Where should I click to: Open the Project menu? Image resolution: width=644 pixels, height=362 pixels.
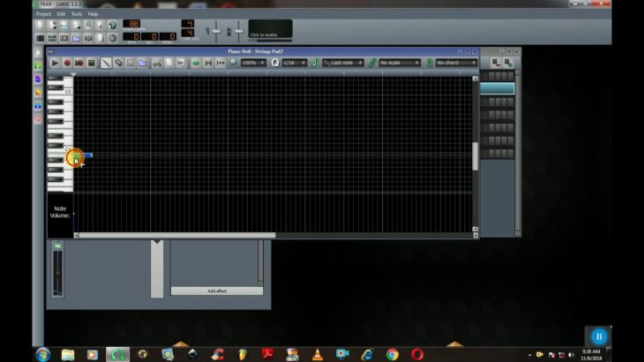pyautogui.click(x=43, y=14)
